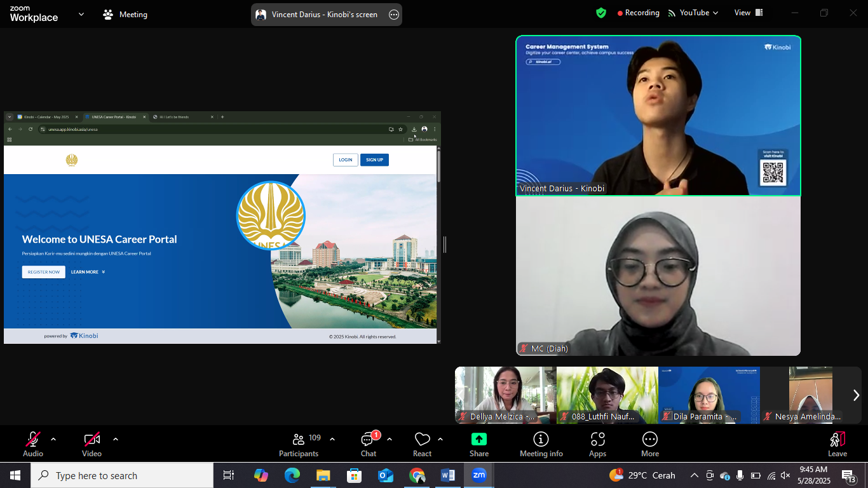
Task: Click the green encryption shield icon
Action: click(x=601, y=13)
